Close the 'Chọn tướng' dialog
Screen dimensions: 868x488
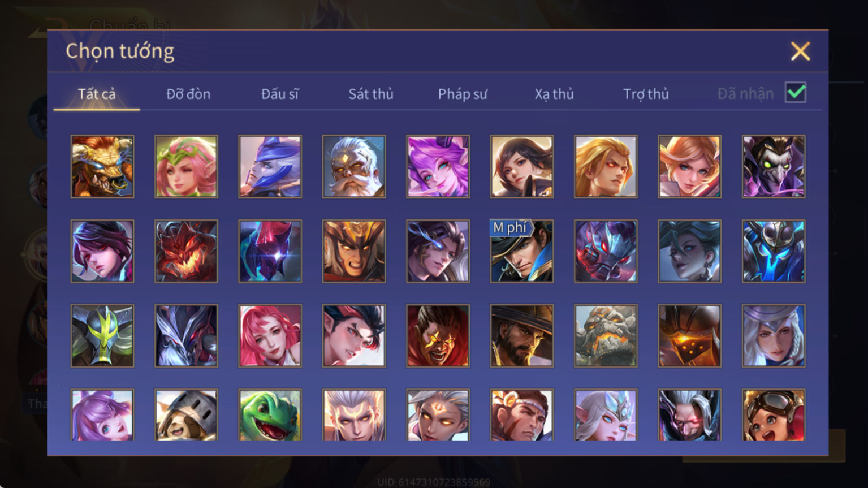pos(800,51)
